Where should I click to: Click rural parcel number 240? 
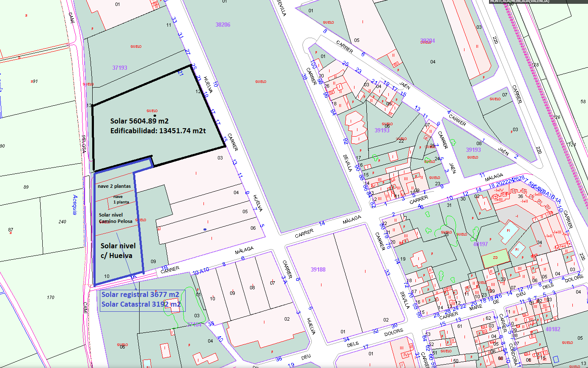(x=63, y=222)
